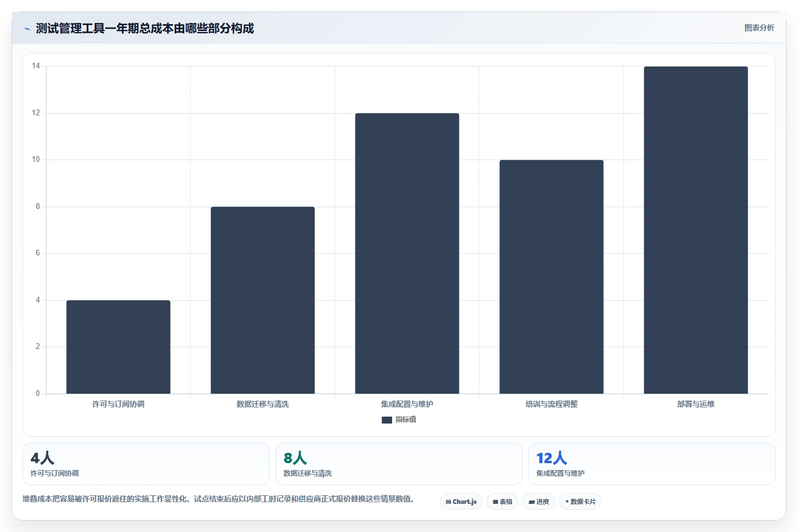Click the y-axis value 0
Viewport: 798px width, 532px height.
pyautogui.click(x=38, y=394)
